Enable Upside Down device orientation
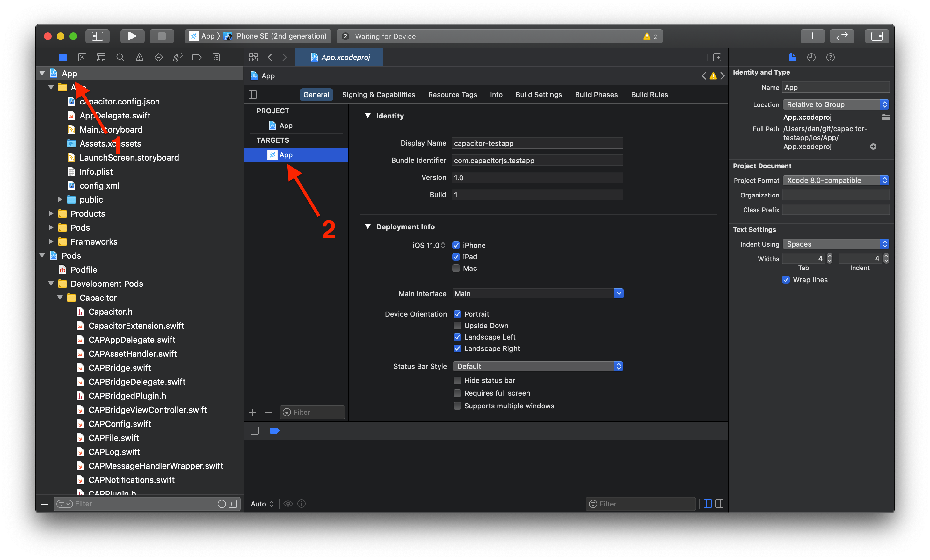 coord(457,325)
